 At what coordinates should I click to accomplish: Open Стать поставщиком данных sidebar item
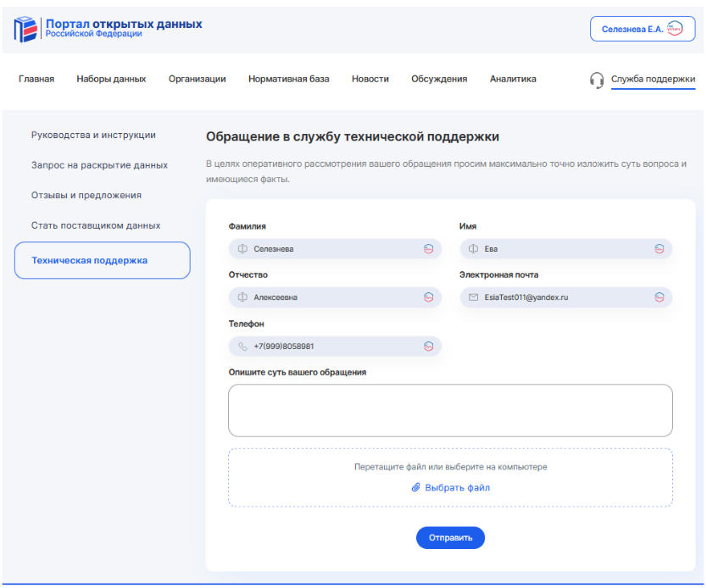[96, 225]
